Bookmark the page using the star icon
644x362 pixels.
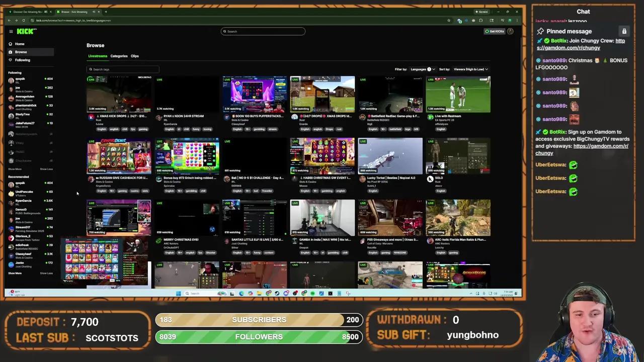click(x=449, y=20)
